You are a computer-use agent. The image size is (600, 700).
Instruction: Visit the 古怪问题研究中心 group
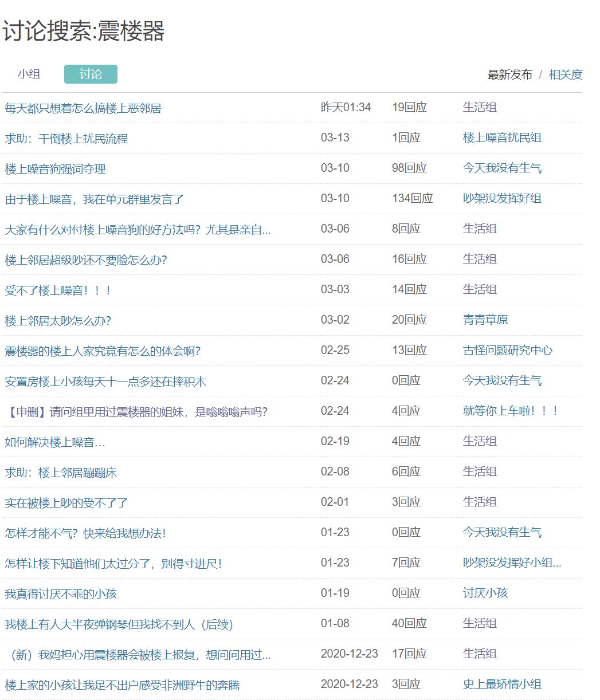508,350
